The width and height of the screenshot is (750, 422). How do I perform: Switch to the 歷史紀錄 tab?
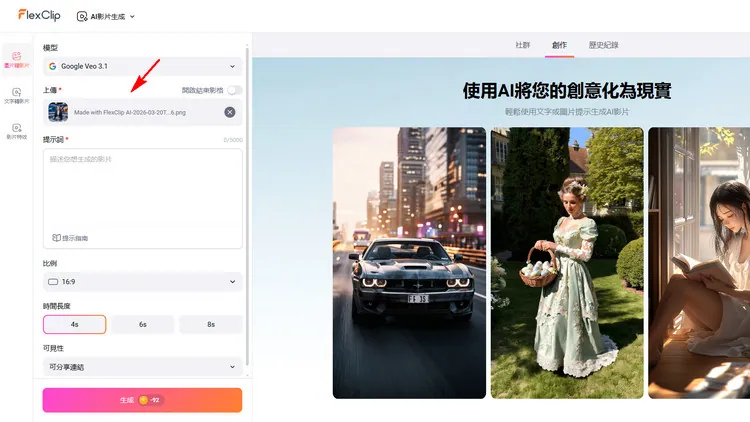tap(603, 45)
